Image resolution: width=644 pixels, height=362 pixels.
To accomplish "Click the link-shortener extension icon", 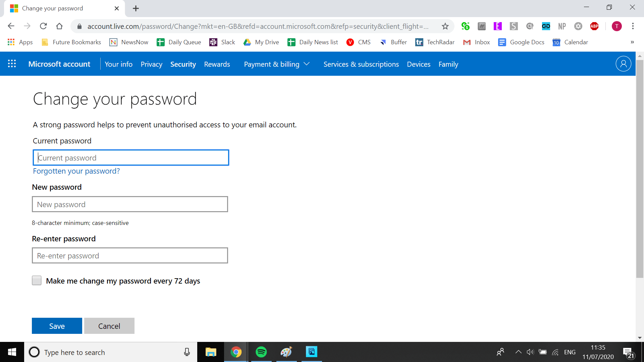I will click(546, 26).
